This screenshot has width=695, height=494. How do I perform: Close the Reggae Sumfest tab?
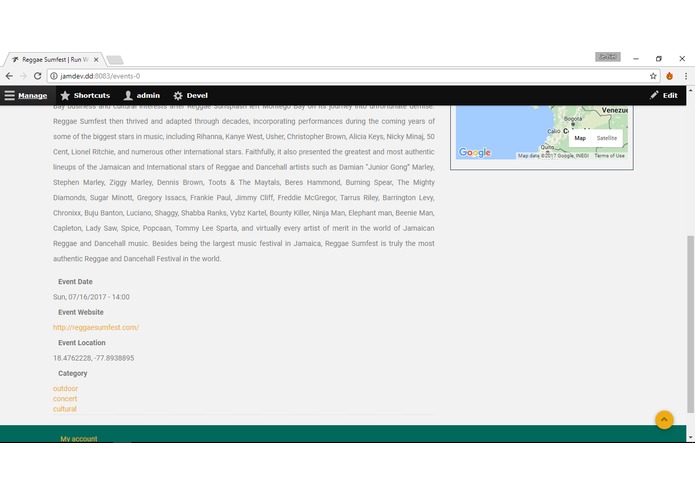coord(96,59)
